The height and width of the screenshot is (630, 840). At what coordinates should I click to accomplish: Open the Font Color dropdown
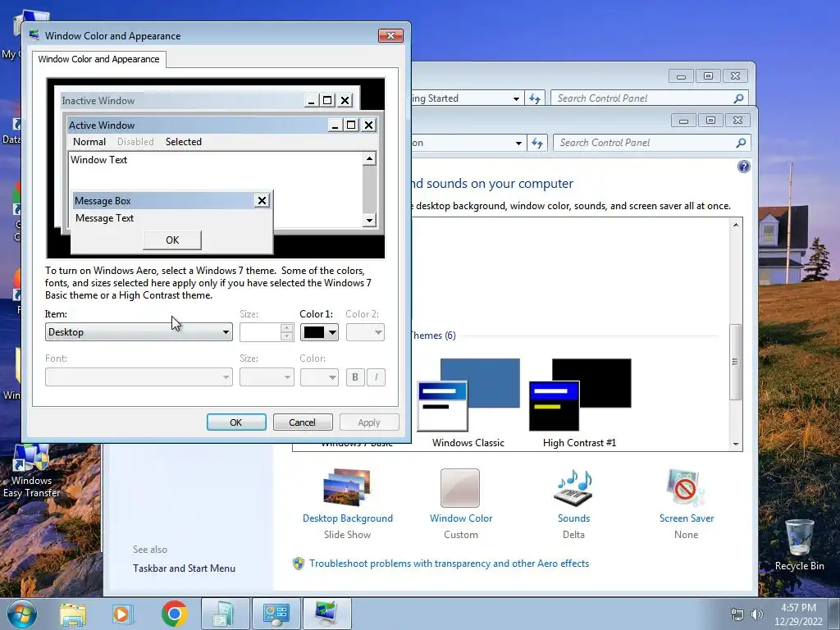tap(319, 377)
